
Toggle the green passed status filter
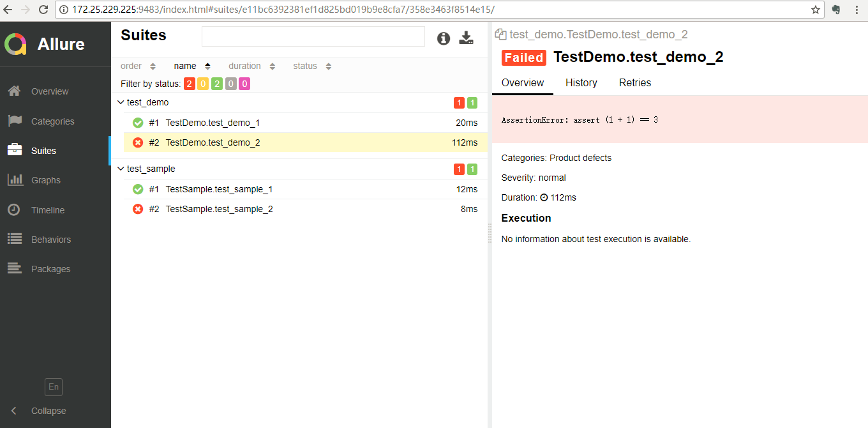[x=217, y=84]
